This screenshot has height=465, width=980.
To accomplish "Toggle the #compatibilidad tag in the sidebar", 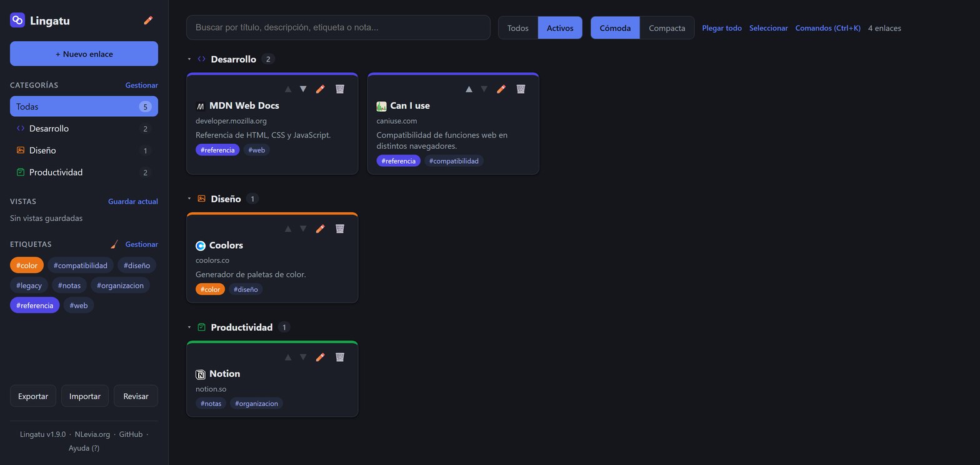I will pos(81,266).
